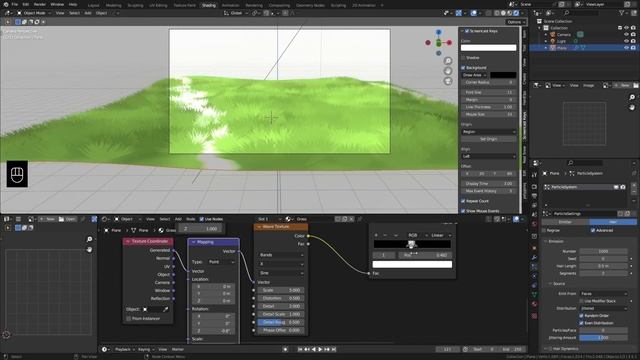This screenshot has width=640, height=360.
Task: Open the Origin Region dropdown
Action: (x=489, y=132)
